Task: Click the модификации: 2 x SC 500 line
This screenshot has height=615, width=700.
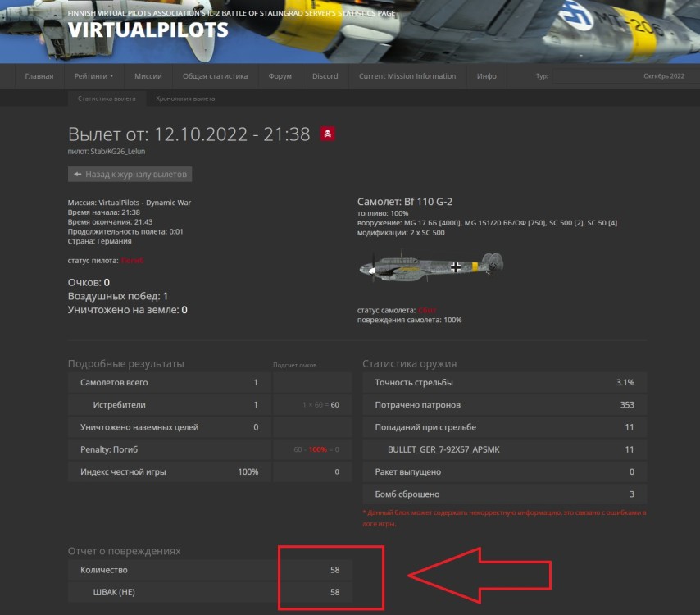Action: pyautogui.click(x=401, y=233)
